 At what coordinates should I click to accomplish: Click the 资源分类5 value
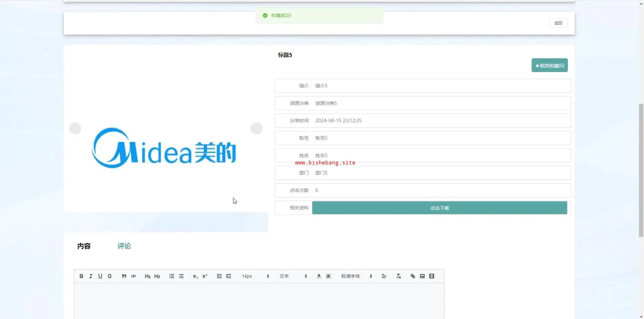point(326,103)
